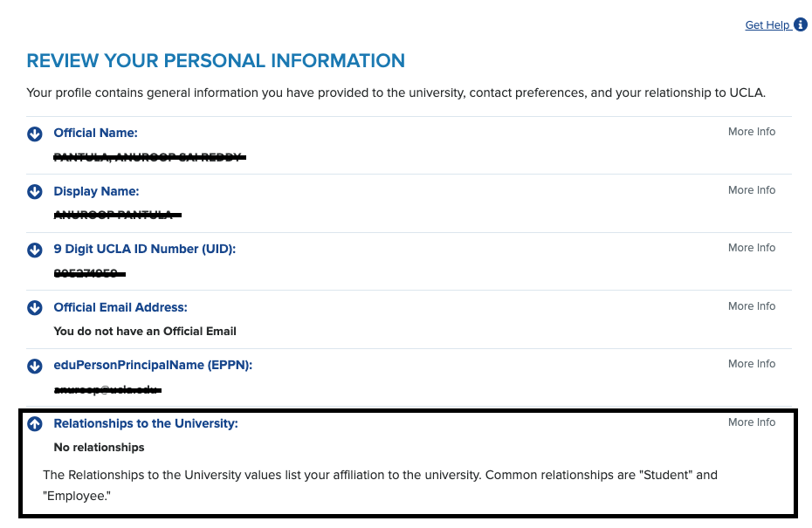
Task: Open More Info for Display Name
Action: (752, 190)
